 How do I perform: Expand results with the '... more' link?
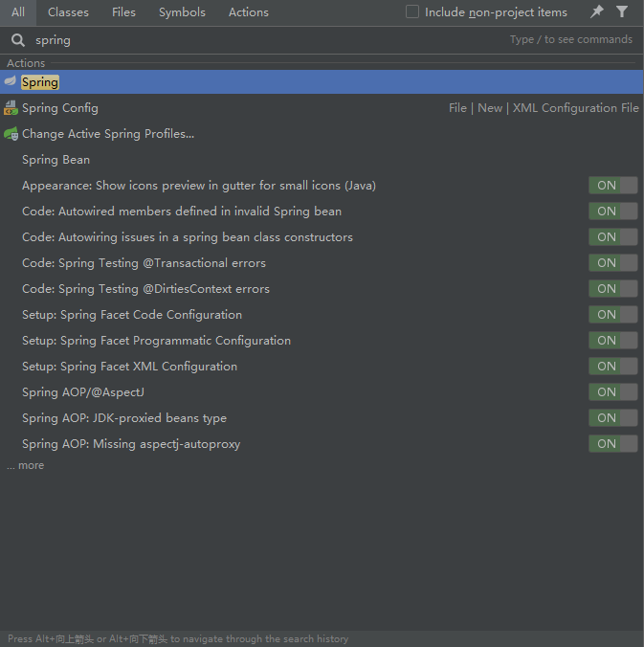(26, 465)
